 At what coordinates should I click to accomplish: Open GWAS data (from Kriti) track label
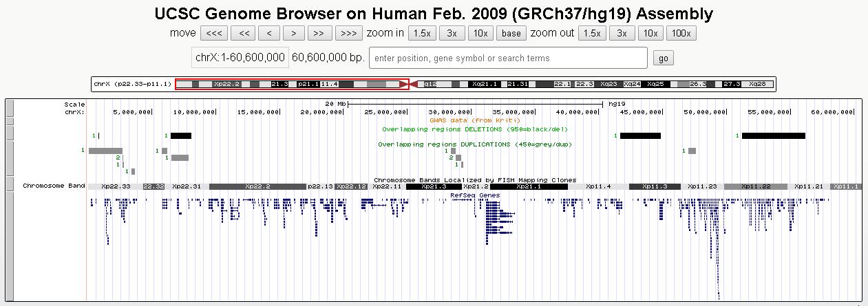coord(474,120)
